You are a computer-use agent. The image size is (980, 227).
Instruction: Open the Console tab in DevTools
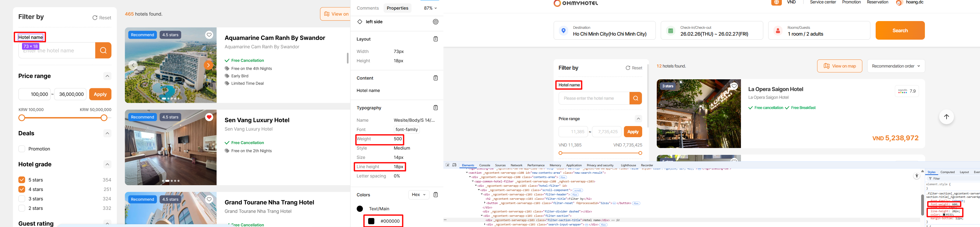484,165
